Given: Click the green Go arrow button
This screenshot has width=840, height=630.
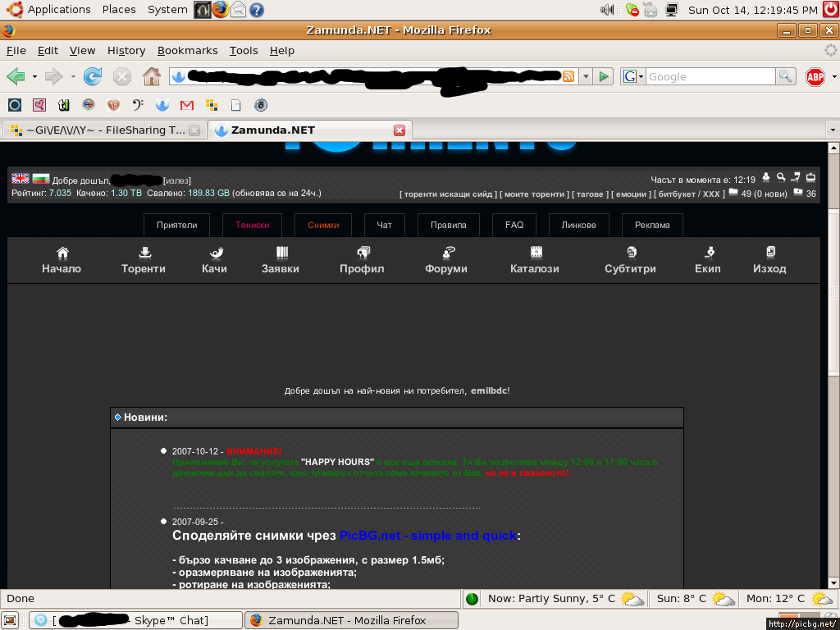Looking at the screenshot, I should (x=605, y=76).
